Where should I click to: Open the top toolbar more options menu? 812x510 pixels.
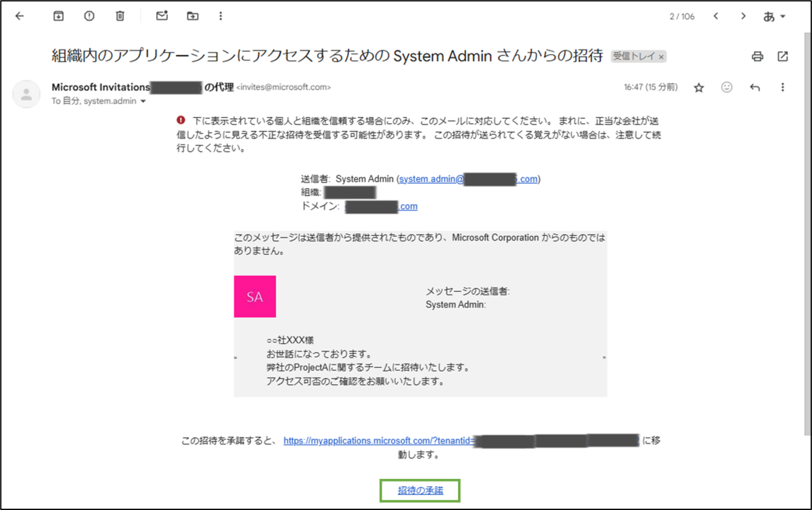pyautogui.click(x=221, y=16)
